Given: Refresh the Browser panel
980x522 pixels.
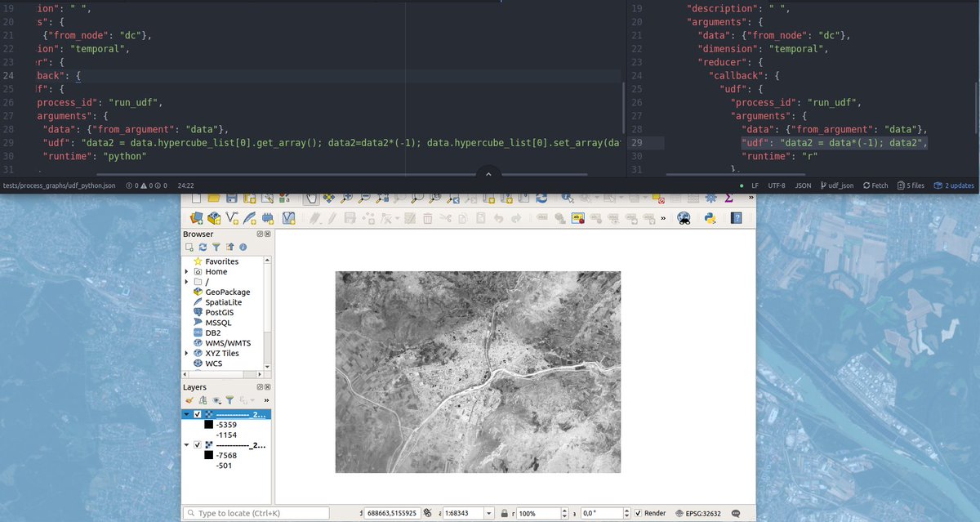Looking at the screenshot, I should [x=202, y=247].
